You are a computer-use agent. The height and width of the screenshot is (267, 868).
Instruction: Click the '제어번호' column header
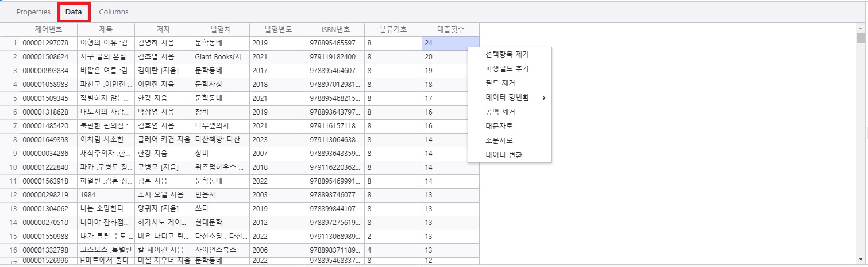[48, 29]
